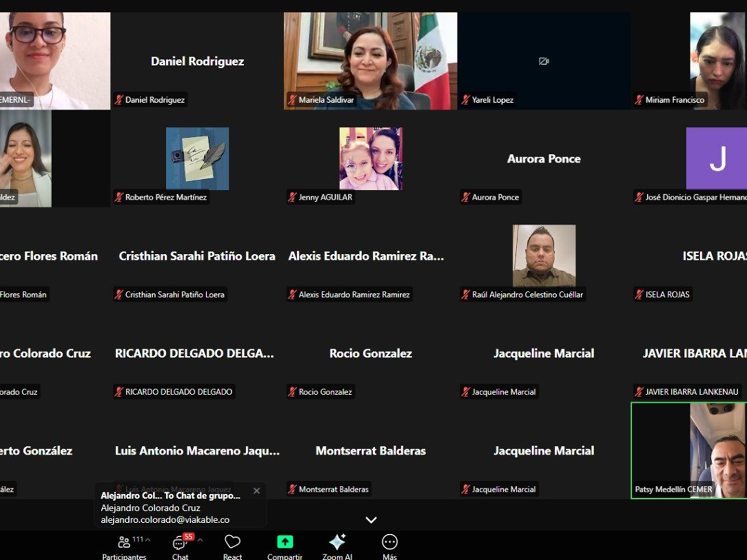Click the muted mic icon beside Roberto Pérez Martínez
The width and height of the screenshot is (747, 560).
tap(119, 197)
